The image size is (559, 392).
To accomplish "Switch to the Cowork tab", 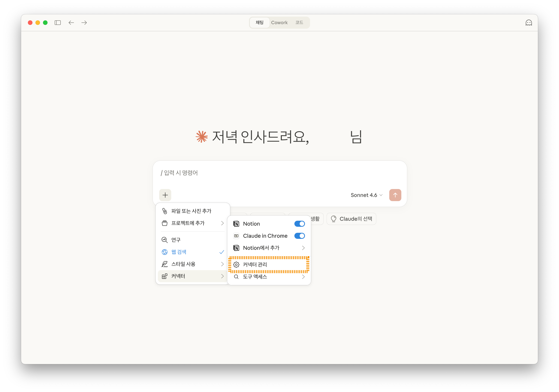I will pos(279,22).
